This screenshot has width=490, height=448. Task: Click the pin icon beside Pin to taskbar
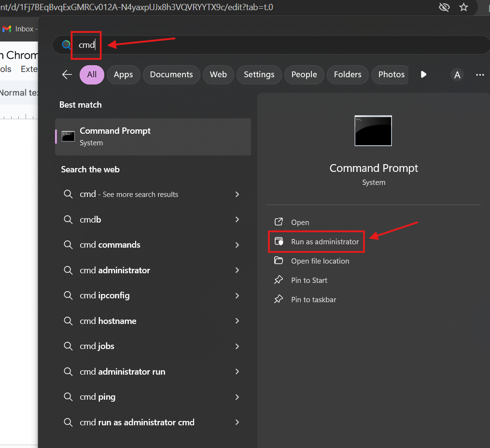point(279,299)
